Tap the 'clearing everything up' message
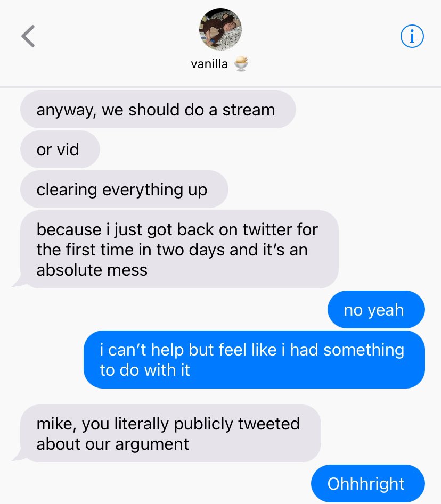This screenshot has width=441, height=504. pyautogui.click(x=124, y=189)
